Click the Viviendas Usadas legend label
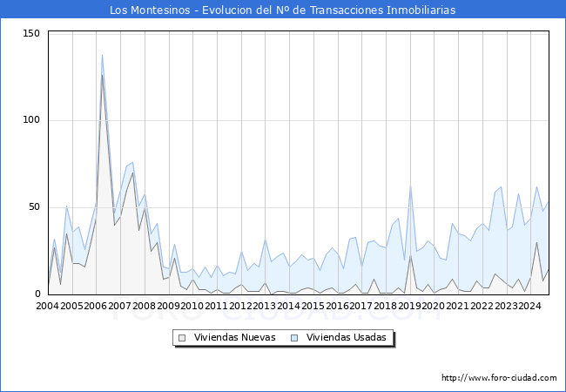 pyautogui.click(x=347, y=337)
